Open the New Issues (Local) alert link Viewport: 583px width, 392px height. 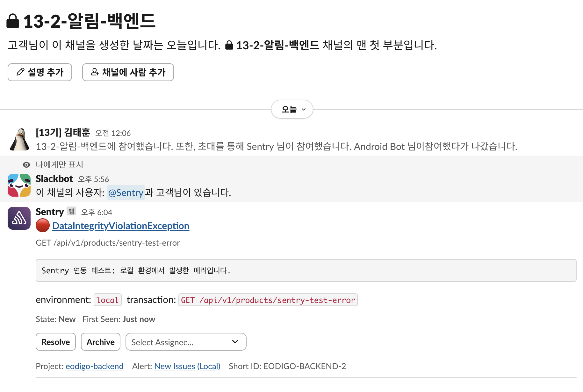pos(187,366)
